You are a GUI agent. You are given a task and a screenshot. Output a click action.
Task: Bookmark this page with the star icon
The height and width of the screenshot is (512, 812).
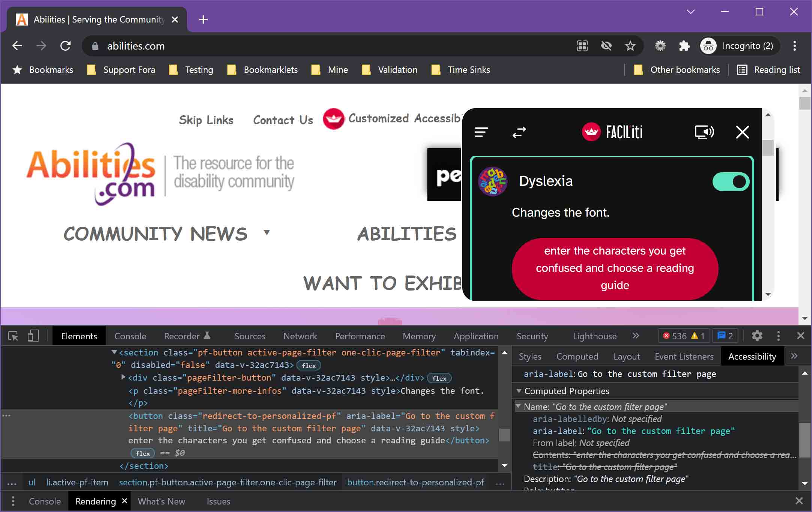(630, 46)
